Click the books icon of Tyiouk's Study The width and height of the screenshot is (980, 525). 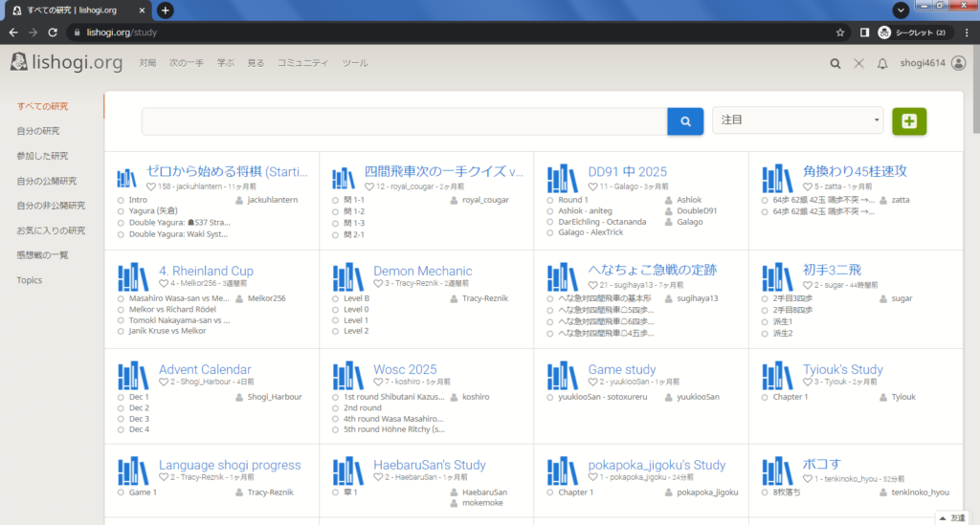point(777,376)
